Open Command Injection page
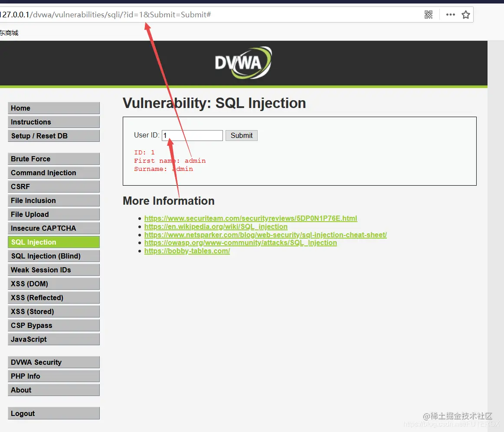Screen dimensions: 504x432 coord(54,173)
